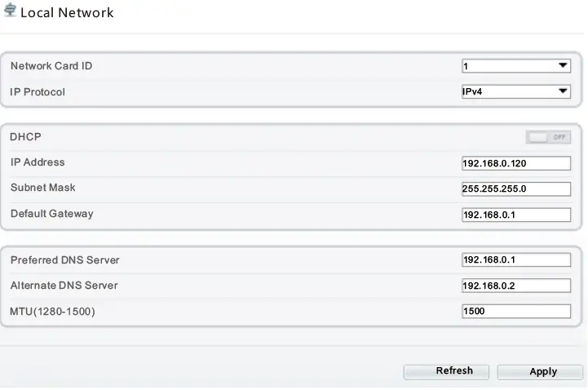Image resolution: width=588 pixels, height=390 pixels.
Task: Click the IP Protocol label
Action: (x=38, y=92)
